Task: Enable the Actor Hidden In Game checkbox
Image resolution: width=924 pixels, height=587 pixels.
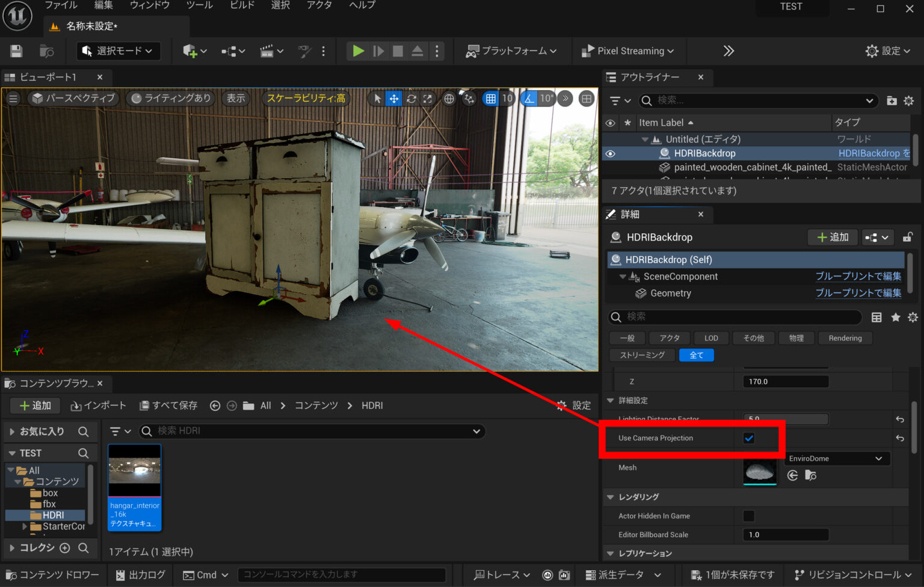Action: point(749,515)
